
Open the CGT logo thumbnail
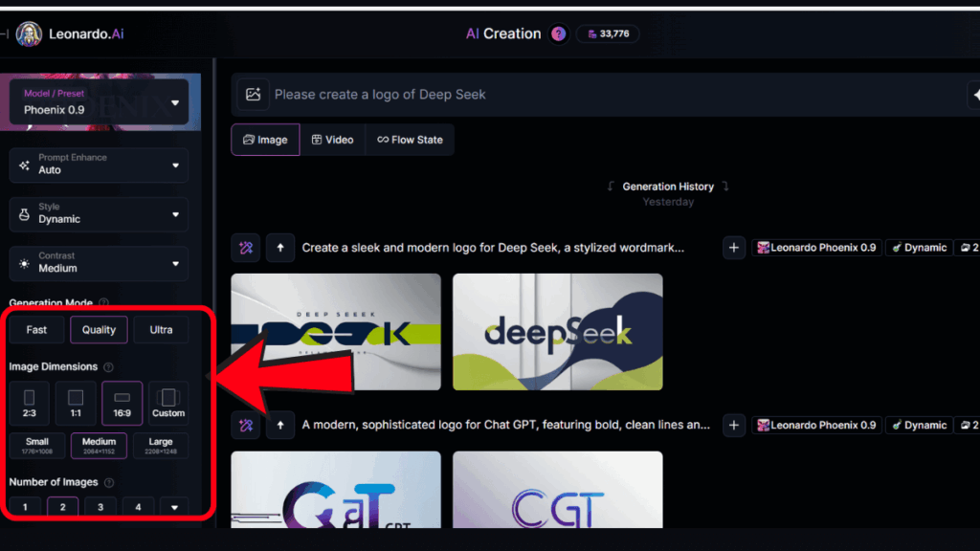click(x=558, y=490)
